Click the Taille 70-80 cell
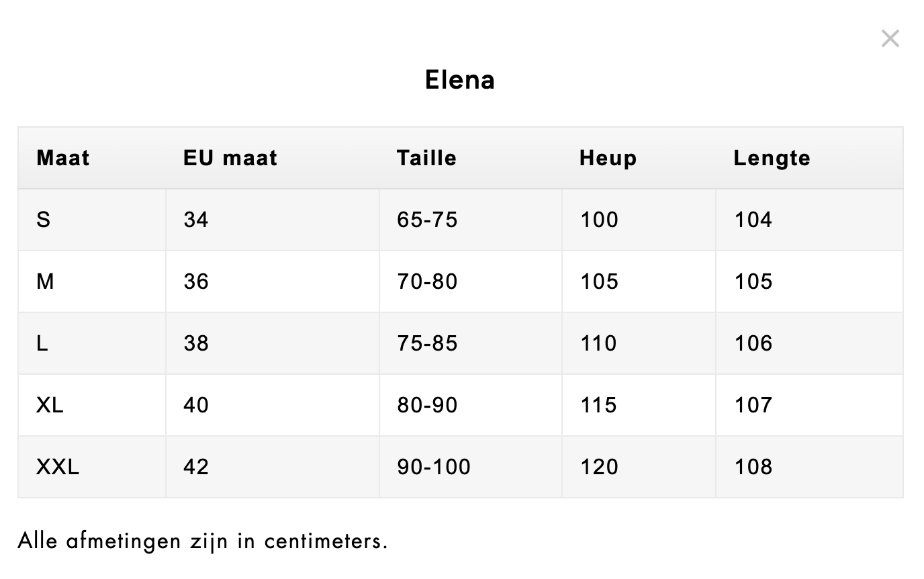The height and width of the screenshot is (579, 924). (427, 281)
